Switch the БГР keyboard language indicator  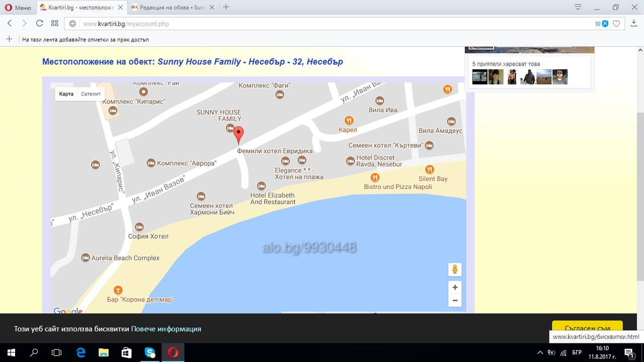coord(577,352)
